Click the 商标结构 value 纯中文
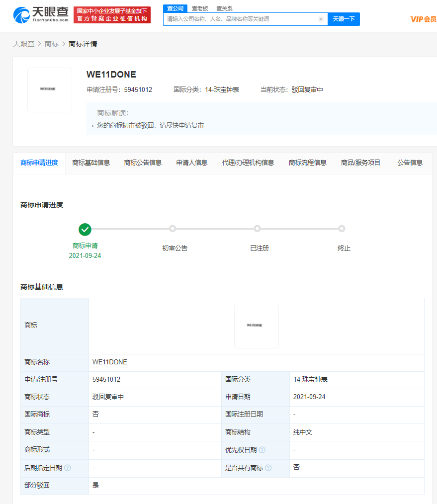Screen dimensions: 437x504 coord(303,432)
